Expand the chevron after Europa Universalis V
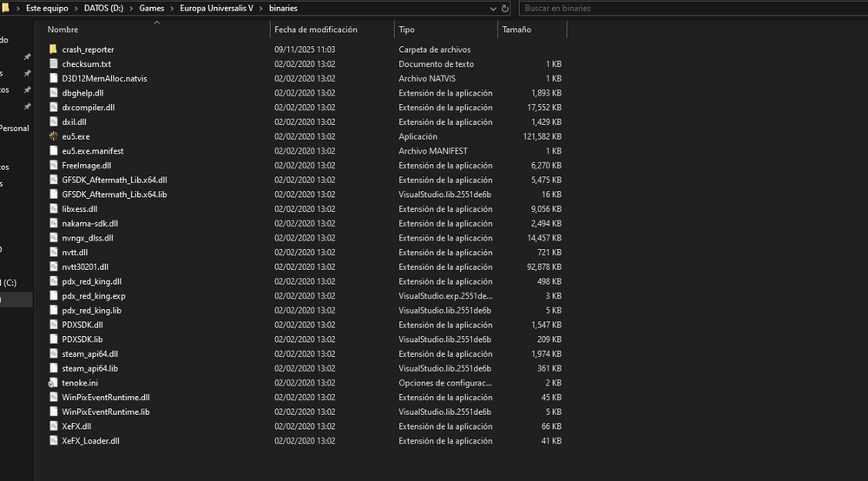This screenshot has width=868, height=481. [261, 8]
